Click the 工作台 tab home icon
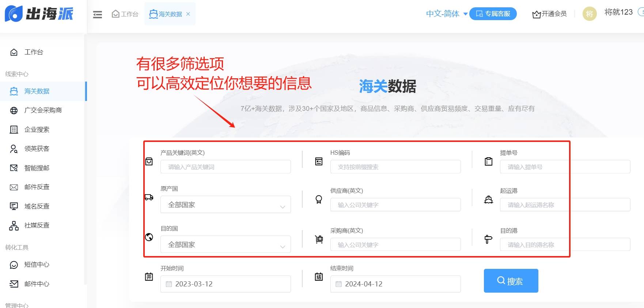The width and height of the screenshot is (644, 308). coord(115,14)
